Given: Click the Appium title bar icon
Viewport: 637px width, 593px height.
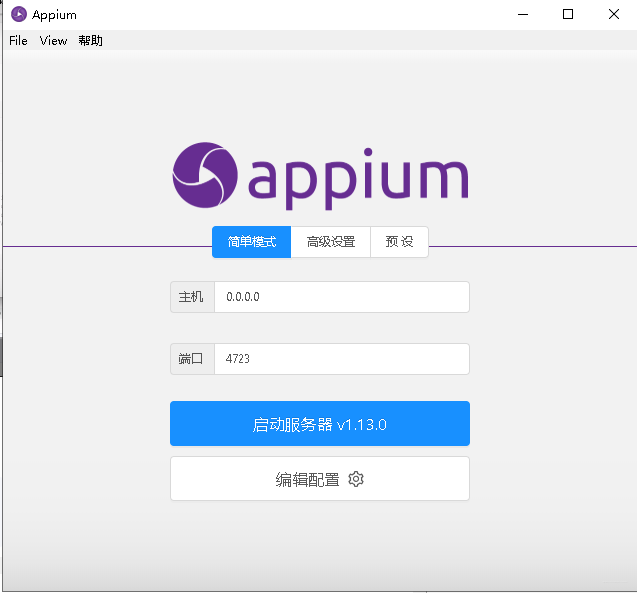Looking at the screenshot, I should point(19,15).
